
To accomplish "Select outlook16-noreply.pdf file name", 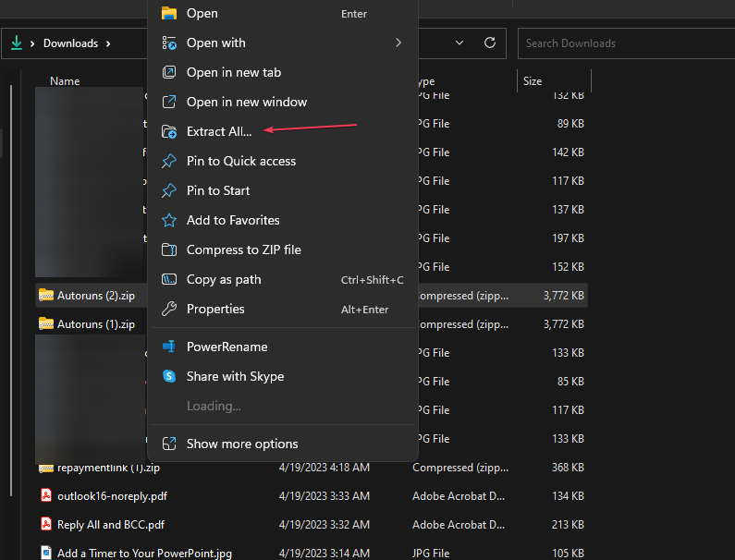I will 112,496.
